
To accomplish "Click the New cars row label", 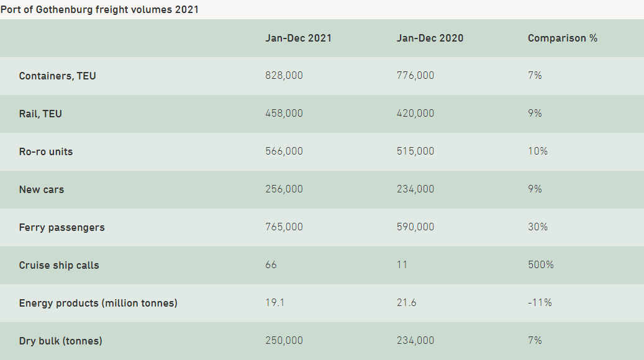I will (42, 189).
